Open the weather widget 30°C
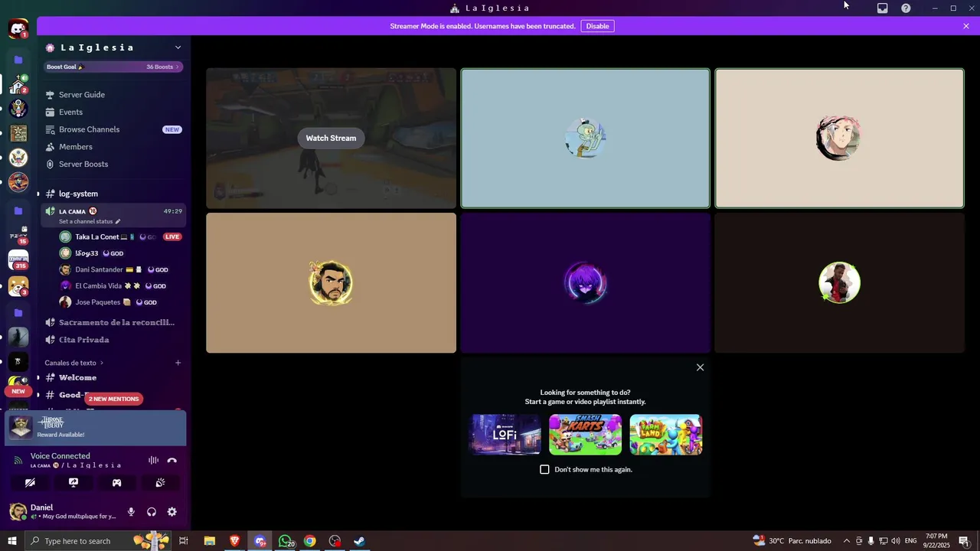The height and width of the screenshot is (551, 980). pyautogui.click(x=792, y=541)
